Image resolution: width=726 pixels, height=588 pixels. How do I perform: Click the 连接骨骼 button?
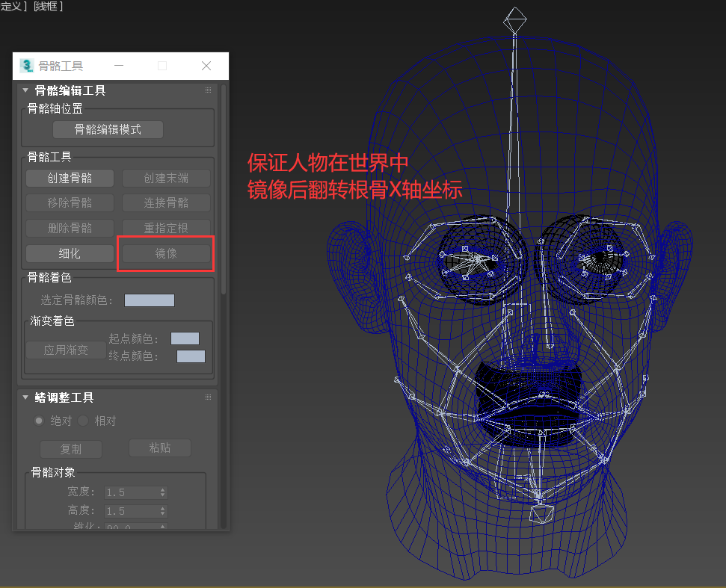pyautogui.click(x=166, y=202)
